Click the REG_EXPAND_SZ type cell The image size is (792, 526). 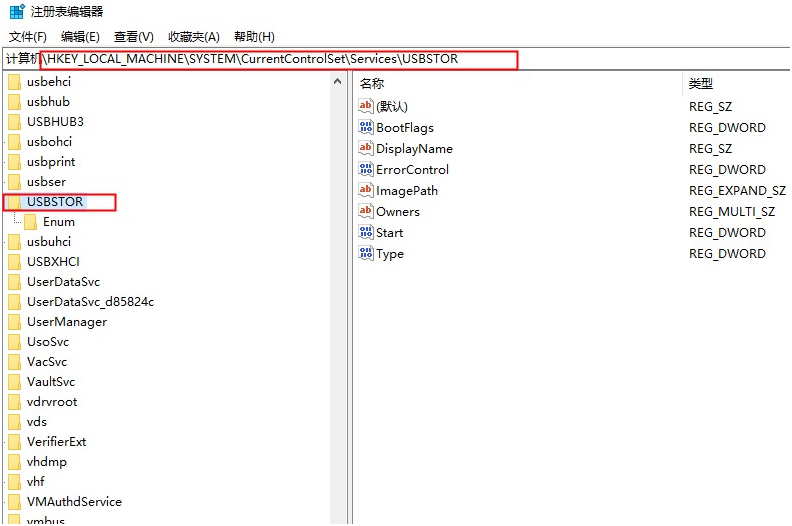coord(737,190)
